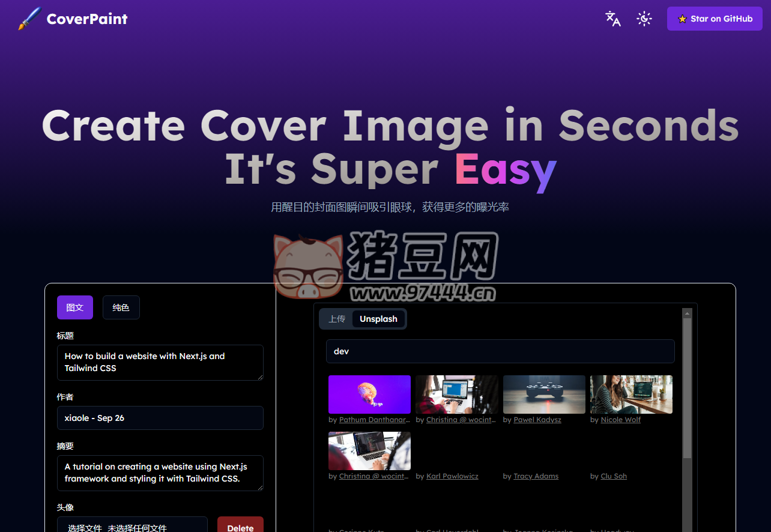The width and height of the screenshot is (771, 532).
Task: Toggle the light/dark theme icon
Action: (x=644, y=19)
